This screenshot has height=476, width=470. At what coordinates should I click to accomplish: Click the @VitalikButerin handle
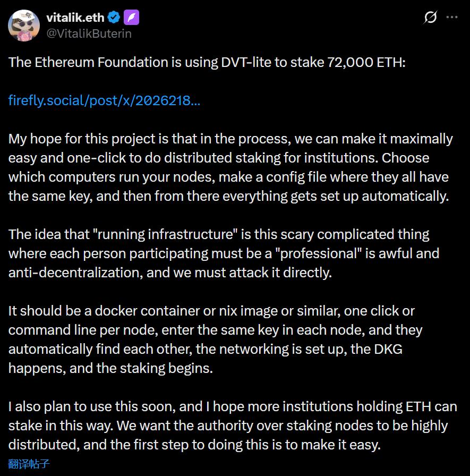(x=89, y=33)
